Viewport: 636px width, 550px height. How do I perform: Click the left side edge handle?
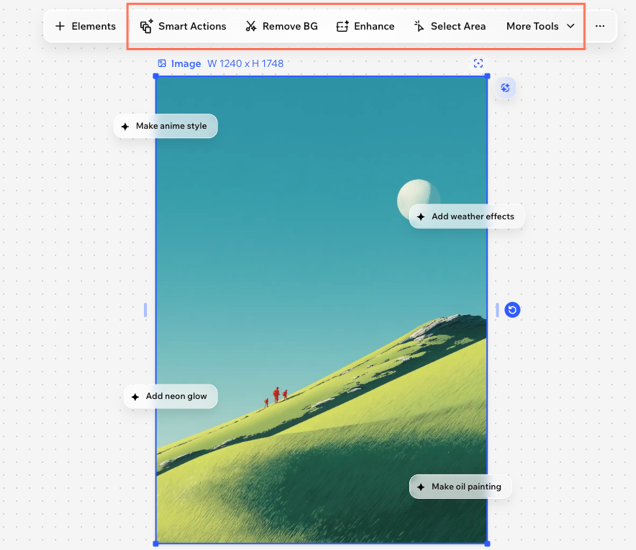point(145,310)
